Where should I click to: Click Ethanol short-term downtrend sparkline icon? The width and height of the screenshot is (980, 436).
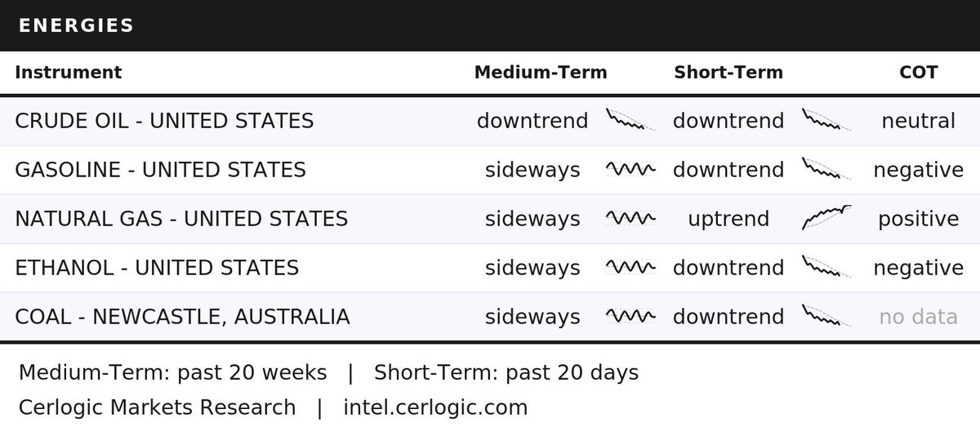pyautogui.click(x=826, y=268)
